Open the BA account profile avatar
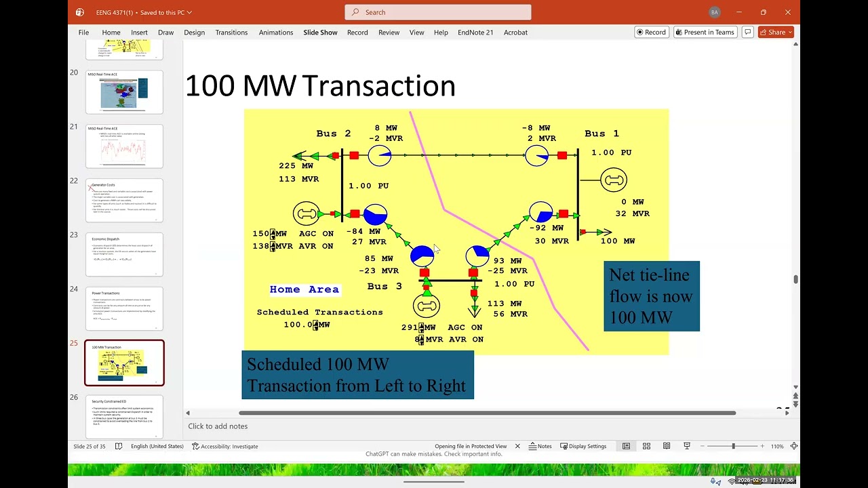Viewport: 868px width, 488px height. click(x=714, y=12)
